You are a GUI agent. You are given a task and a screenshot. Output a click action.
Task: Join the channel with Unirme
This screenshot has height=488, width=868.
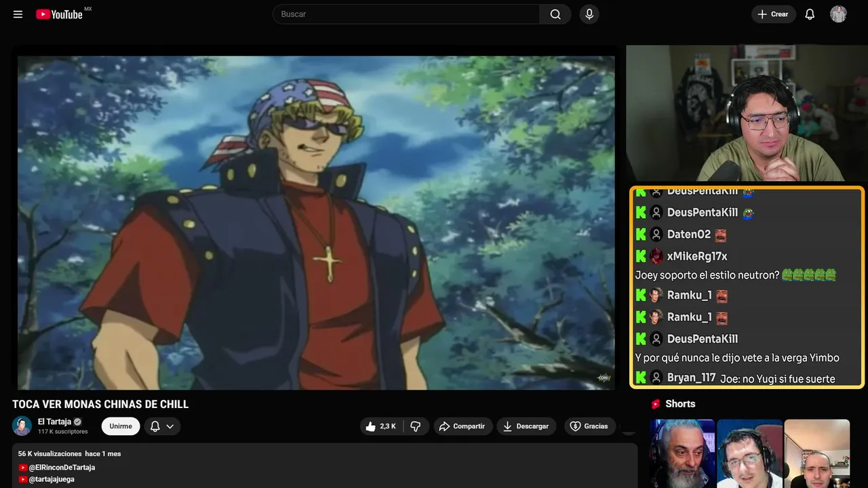(121, 426)
